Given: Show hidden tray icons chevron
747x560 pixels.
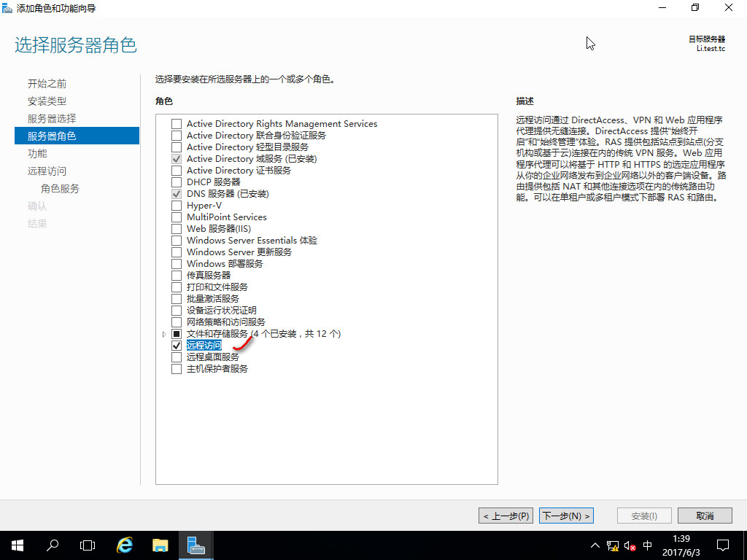Looking at the screenshot, I should 595,545.
